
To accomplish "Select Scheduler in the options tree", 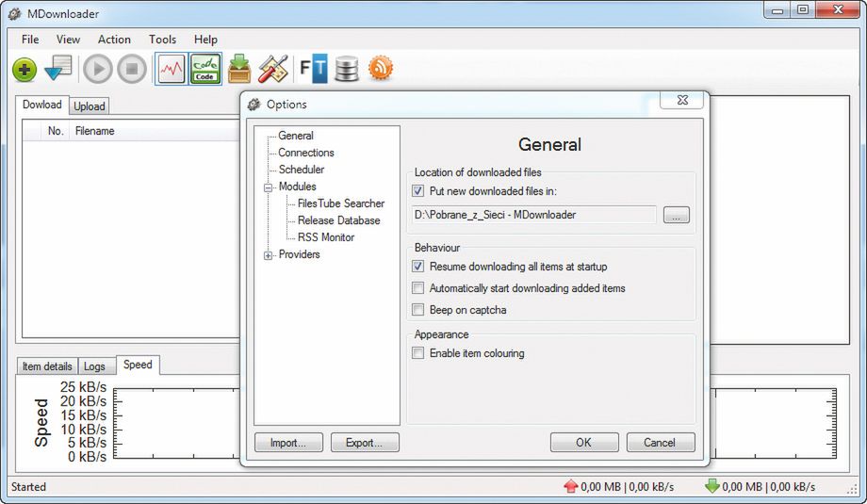I will [x=302, y=170].
